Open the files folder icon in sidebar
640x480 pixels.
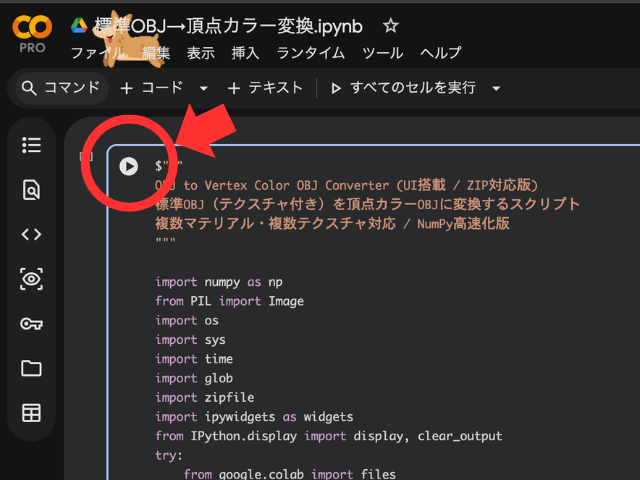coord(32,369)
